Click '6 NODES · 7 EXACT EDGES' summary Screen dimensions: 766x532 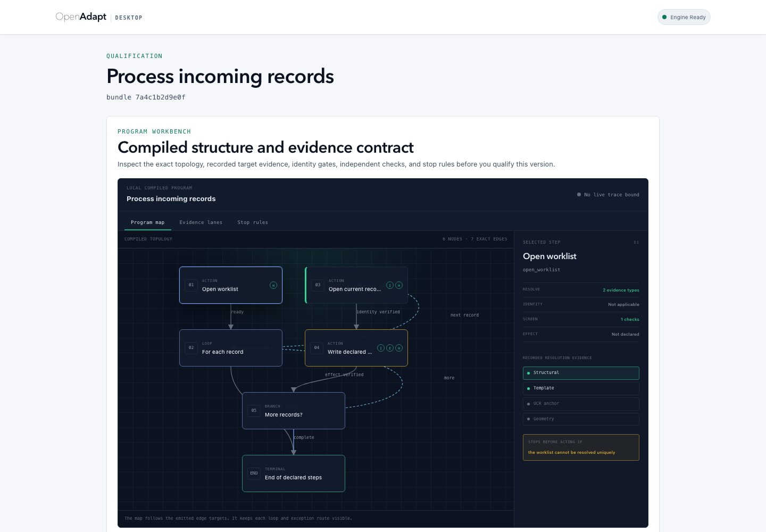coord(475,239)
